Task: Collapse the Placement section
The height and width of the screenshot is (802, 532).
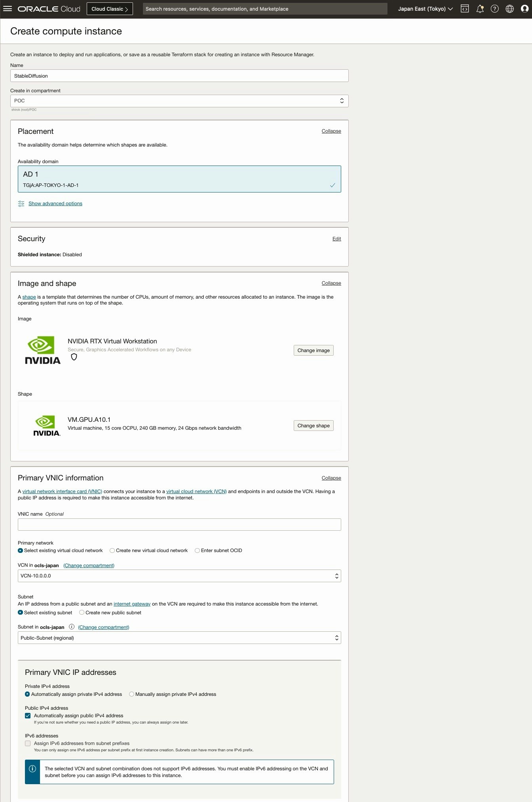Action: point(331,131)
